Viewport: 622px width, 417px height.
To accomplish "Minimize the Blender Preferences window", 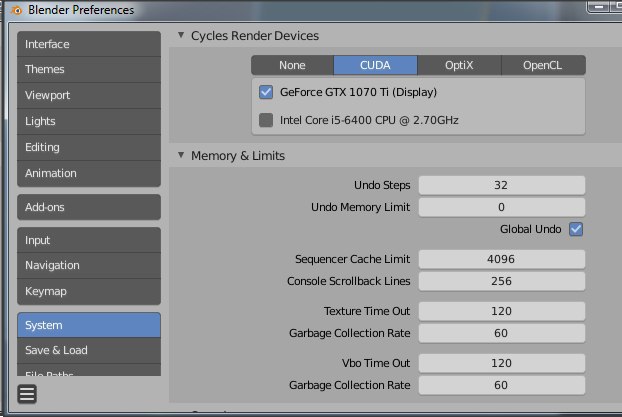I will (599, 7).
